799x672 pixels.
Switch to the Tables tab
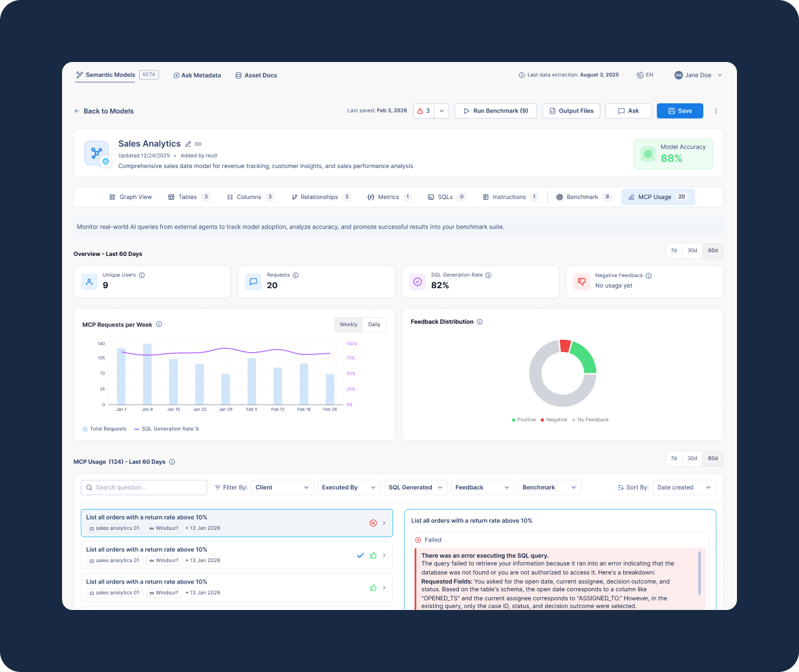(x=189, y=197)
